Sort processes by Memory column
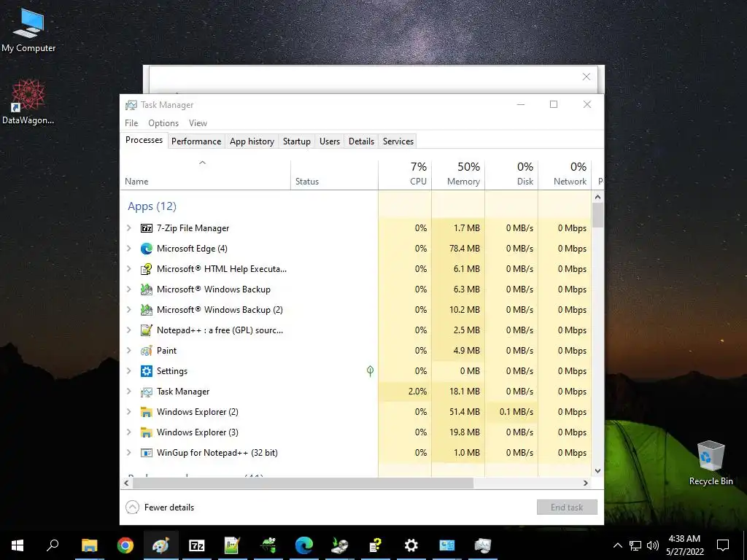747x560 pixels. coord(458,174)
